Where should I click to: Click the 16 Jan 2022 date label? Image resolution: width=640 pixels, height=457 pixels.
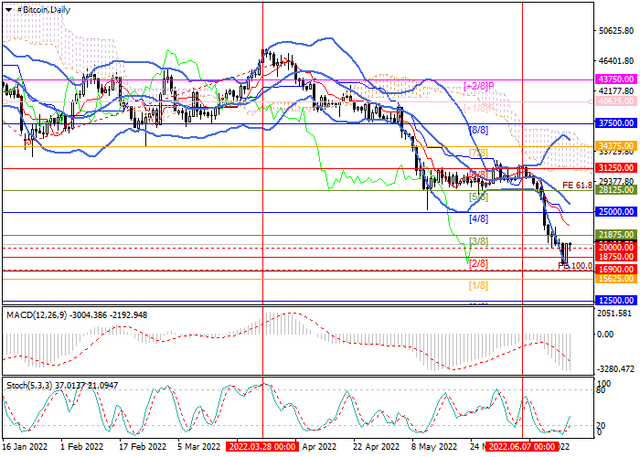(24, 450)
